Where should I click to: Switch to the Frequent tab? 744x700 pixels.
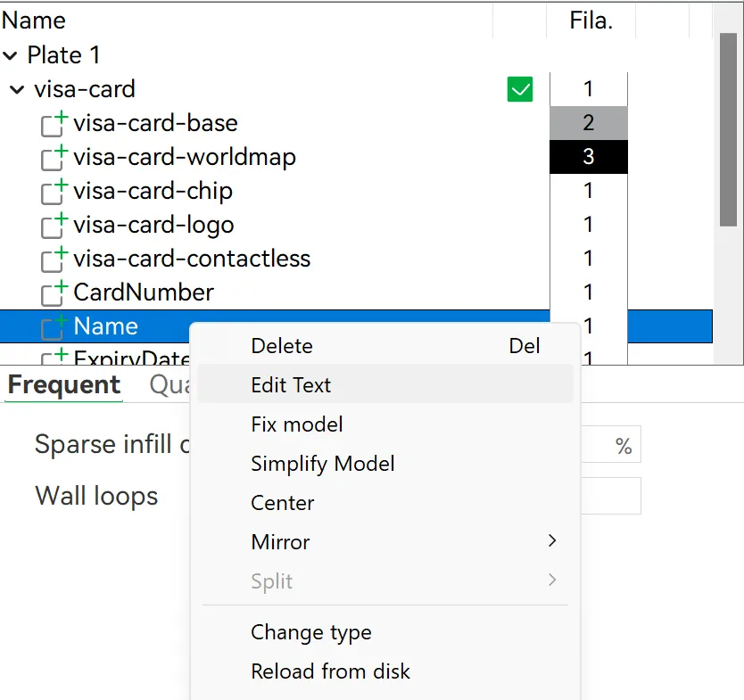[x=62, y=385]
